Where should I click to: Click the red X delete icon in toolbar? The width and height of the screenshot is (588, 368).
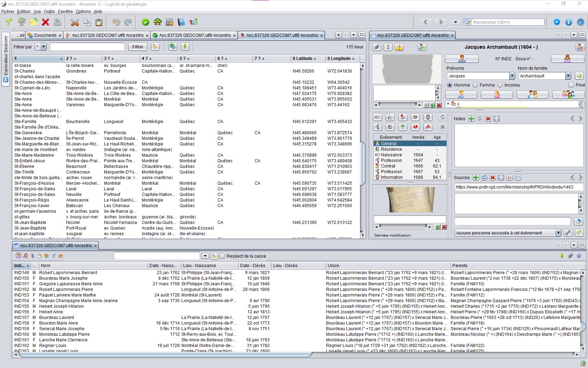click(x=46, y=22)
